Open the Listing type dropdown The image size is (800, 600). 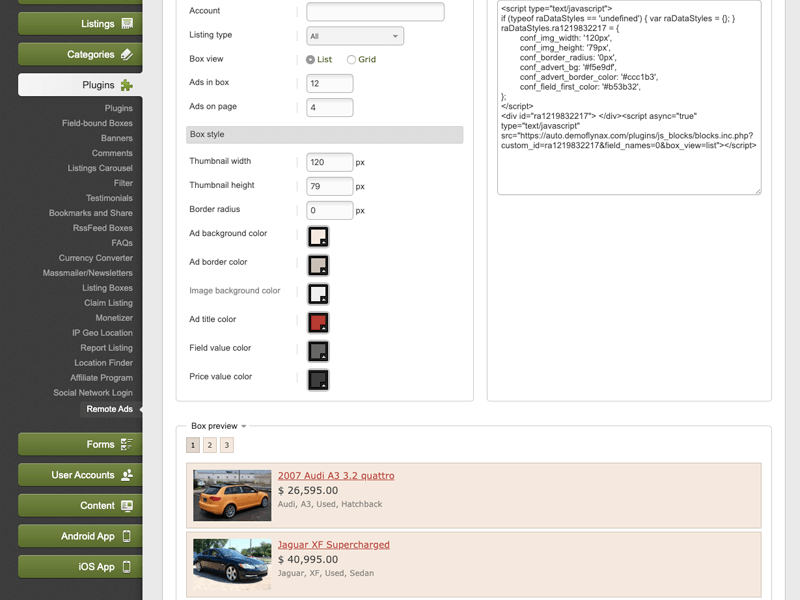pyautogui.click(x=355, y=36)
